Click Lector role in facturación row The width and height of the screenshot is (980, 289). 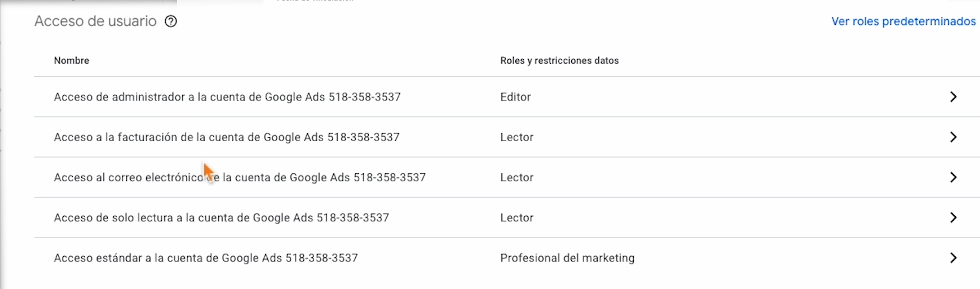pyautogui.click(x=517, y=137)
